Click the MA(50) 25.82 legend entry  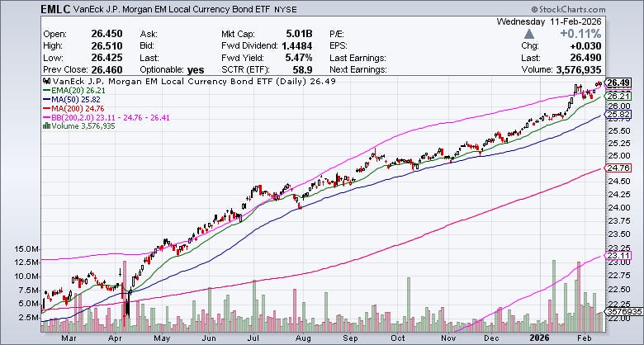(71, 100)
